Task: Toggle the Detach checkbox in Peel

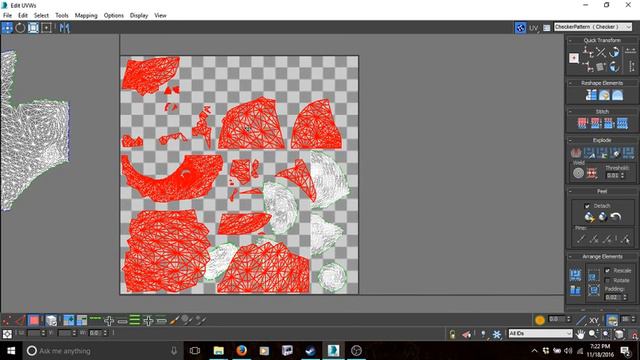Action: [x=587, y=206]
